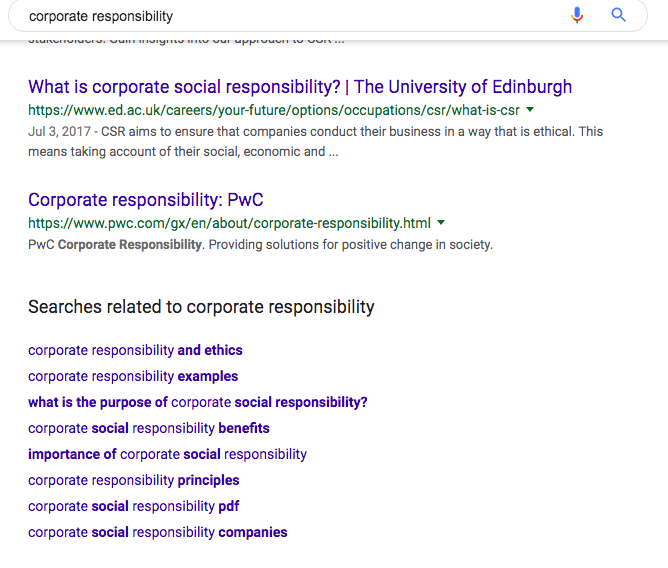Click the 'Searches related to corporate responsibility' heading

[201, 307]
